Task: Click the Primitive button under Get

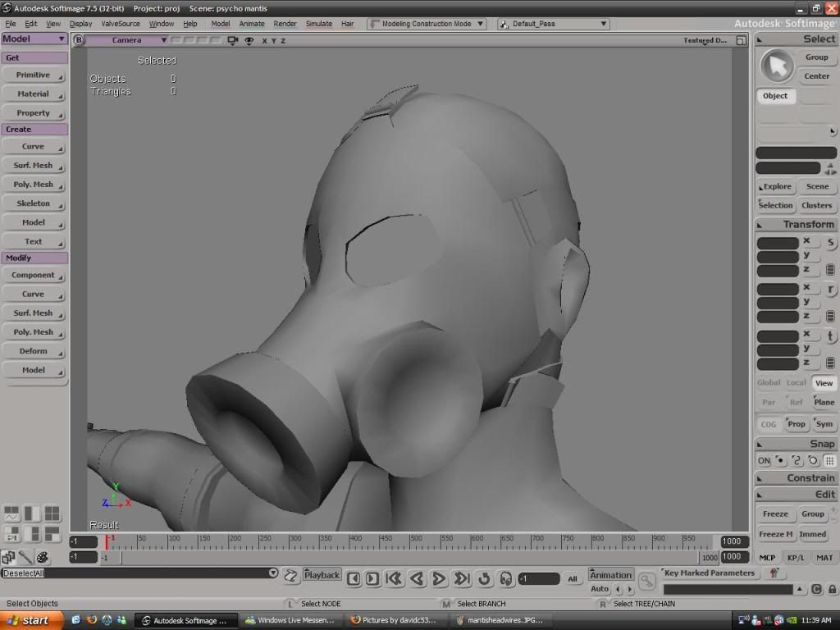Action: [x=34, y=75]
